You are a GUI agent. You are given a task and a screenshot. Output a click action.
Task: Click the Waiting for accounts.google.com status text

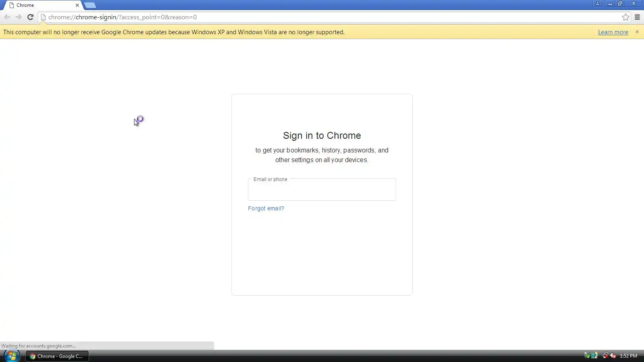39,346
